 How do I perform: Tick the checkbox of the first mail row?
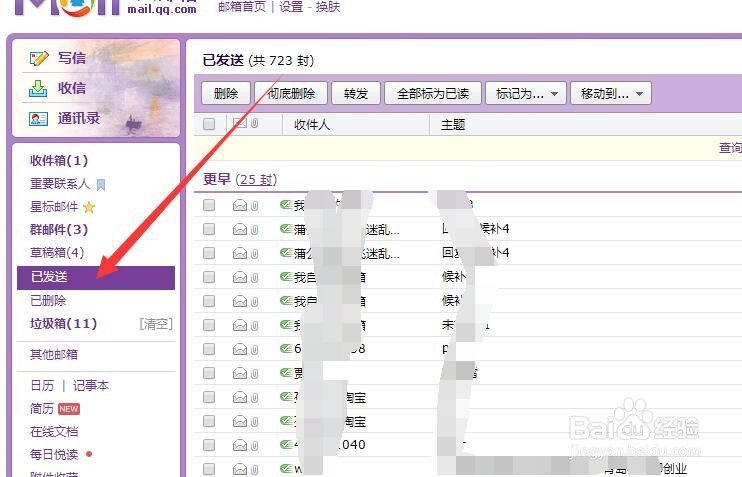coord(209,205)
